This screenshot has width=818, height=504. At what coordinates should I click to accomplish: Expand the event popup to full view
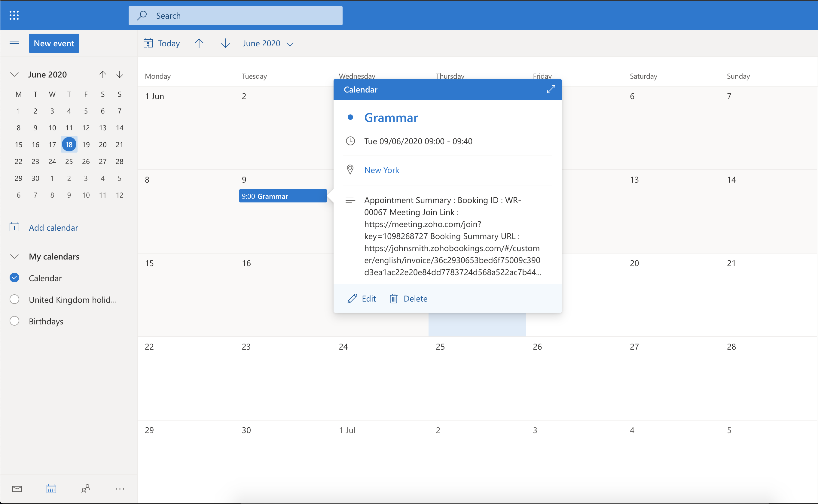(551, 89)
